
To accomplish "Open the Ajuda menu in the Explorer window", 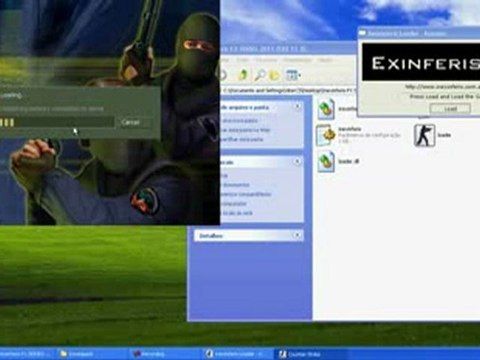I will 324,60.
